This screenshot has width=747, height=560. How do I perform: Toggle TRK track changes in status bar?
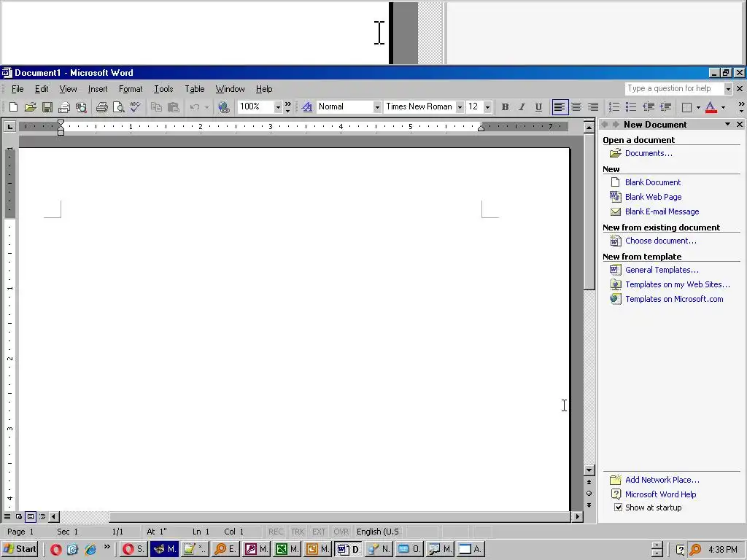pos(298,532)
